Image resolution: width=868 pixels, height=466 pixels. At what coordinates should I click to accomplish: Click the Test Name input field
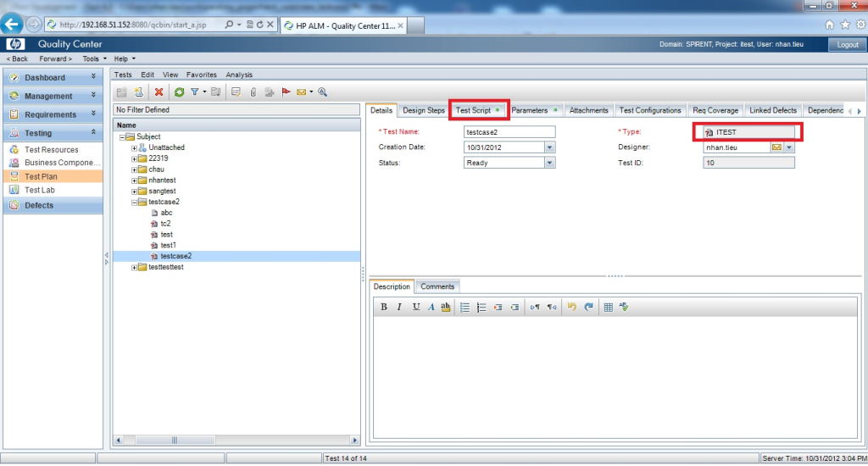509,132
